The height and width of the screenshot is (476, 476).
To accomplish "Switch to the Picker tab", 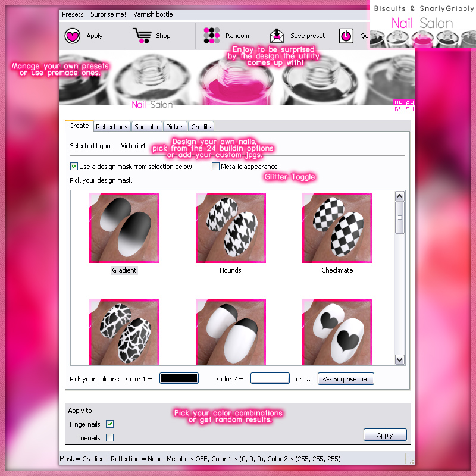I will coord(174,127).
